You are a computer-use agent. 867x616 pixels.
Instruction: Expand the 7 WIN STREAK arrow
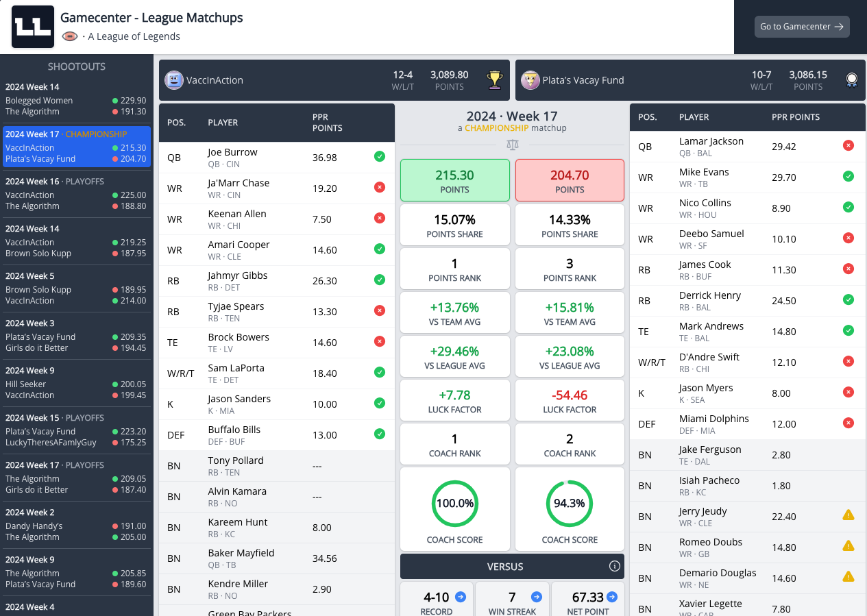[536, 597]
